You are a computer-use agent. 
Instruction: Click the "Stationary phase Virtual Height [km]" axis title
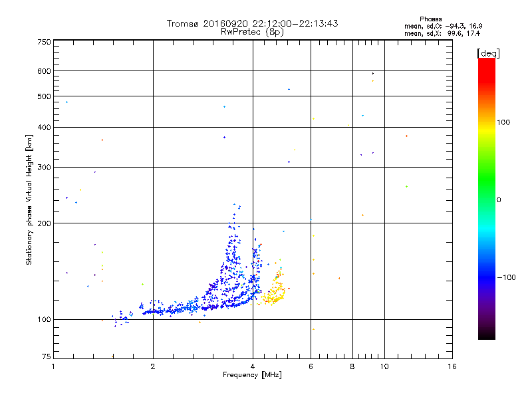click(29, 199)
